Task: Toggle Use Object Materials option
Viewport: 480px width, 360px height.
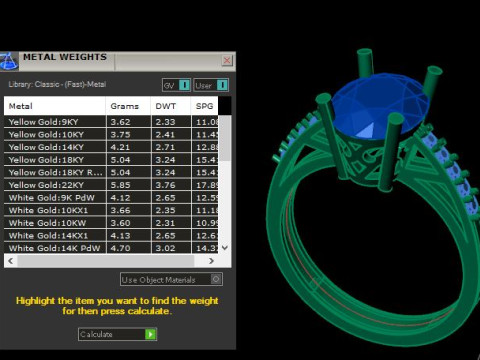Action: 171,279
